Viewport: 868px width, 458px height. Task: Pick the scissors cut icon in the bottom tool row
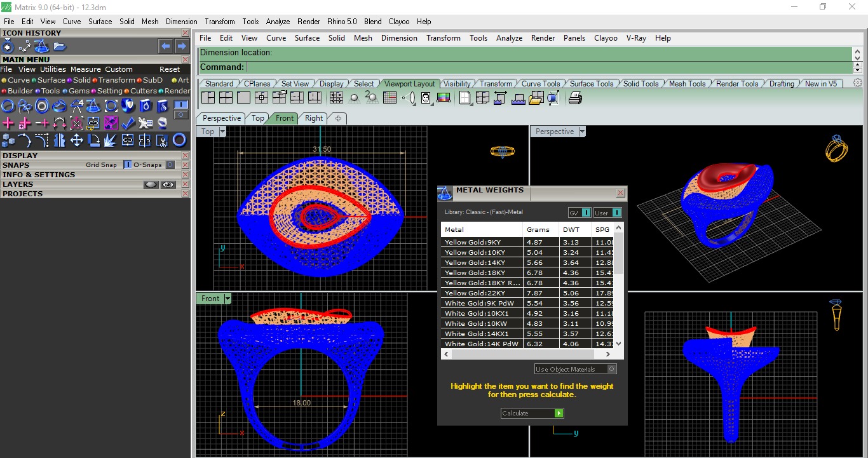click(x=162, y=140)
